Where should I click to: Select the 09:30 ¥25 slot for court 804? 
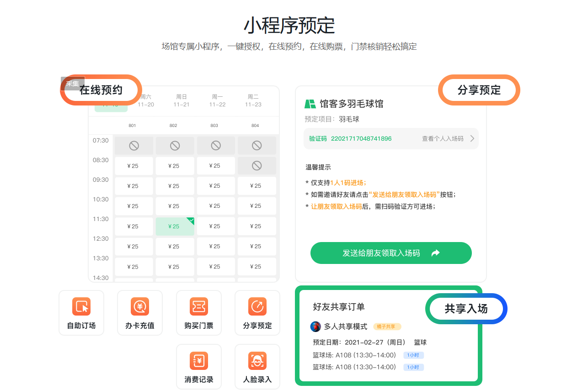pyautogui.click(x=257, y=186)
